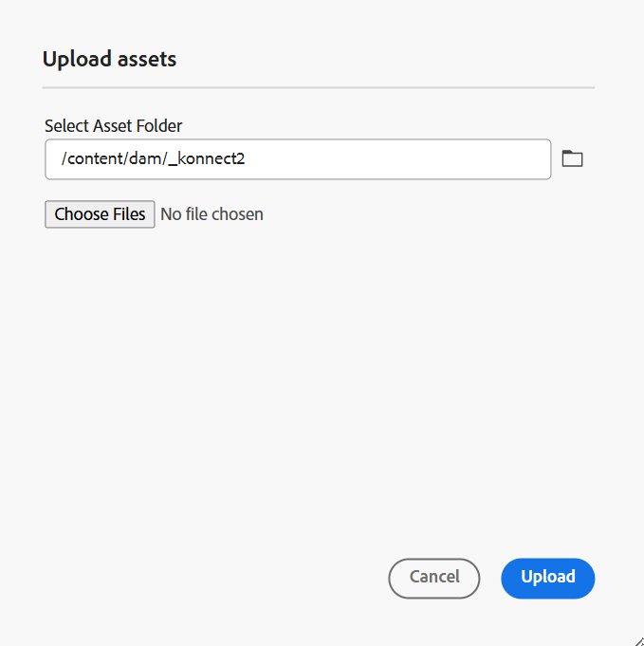Image resolution: width=644 pixels, height=646 pixels.
Task: Click the resize grip at dialog corner
Action: click(639, 641)
